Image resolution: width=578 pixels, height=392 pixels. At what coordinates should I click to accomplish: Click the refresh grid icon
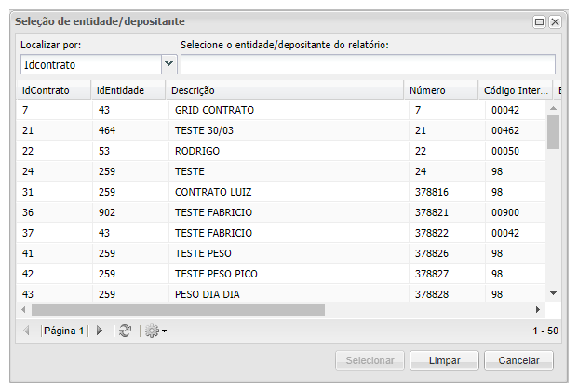coord(125,331)
